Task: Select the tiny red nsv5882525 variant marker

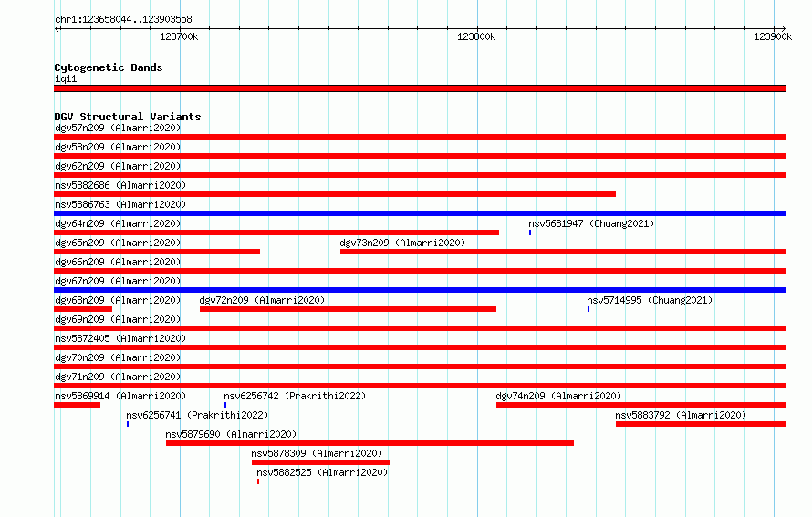Action: (258, 481)
